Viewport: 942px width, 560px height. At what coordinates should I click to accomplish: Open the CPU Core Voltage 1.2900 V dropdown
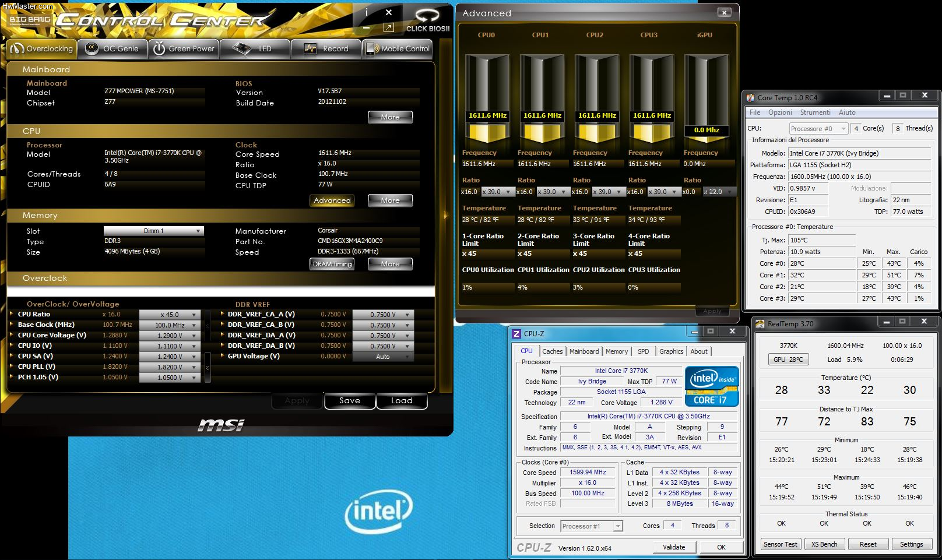(x=170, y=336)
